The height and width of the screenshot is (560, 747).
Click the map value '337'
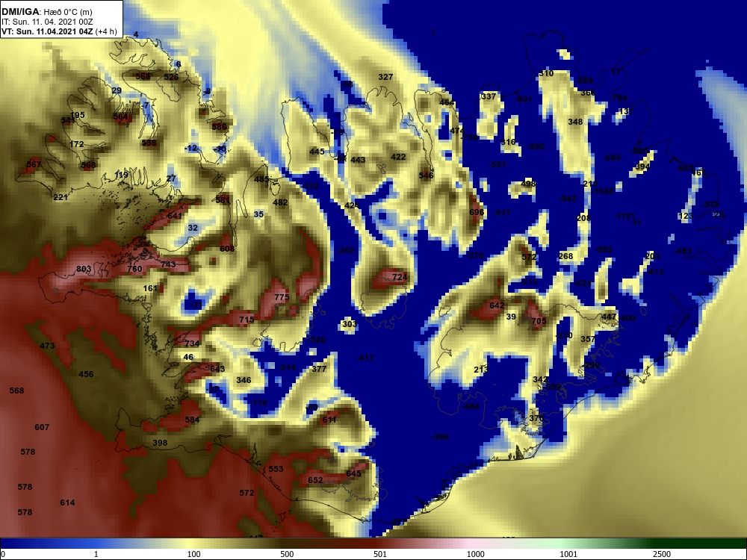pos(489,96)
